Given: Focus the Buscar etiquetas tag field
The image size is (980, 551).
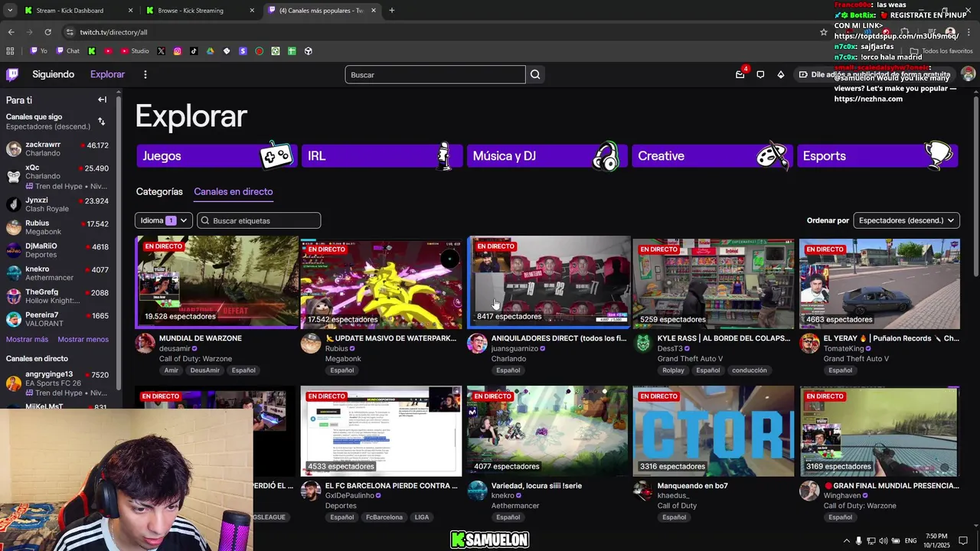Looking at the screenshot, I should click(259, 220).
